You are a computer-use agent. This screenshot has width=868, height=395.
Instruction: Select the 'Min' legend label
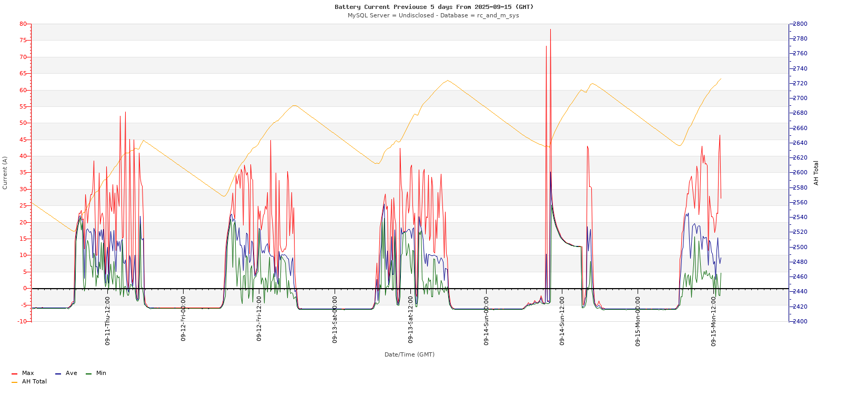(101, 373)
